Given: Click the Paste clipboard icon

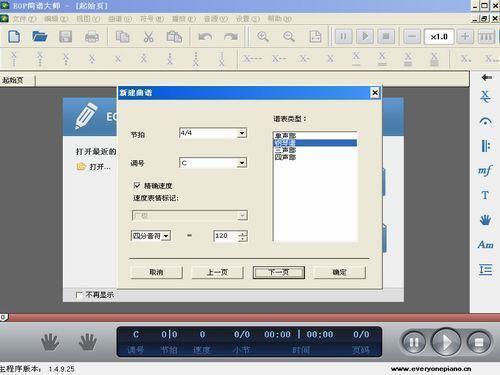Looking at the screenshot, I should point(174,36).
